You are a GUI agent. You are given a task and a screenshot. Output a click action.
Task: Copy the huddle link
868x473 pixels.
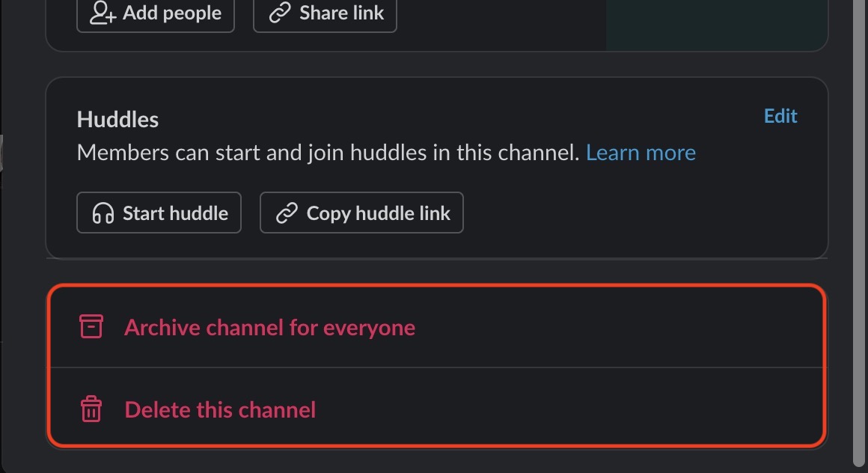[x=361, y=213]
